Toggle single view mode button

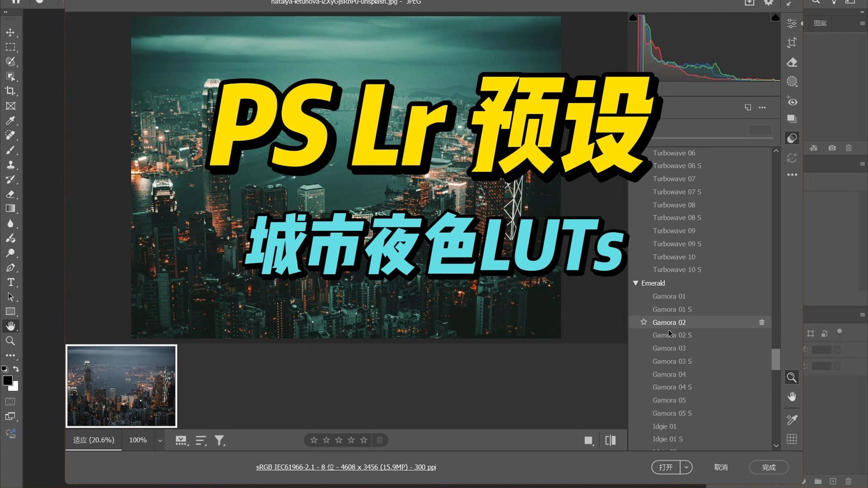(x=588, y=440)
